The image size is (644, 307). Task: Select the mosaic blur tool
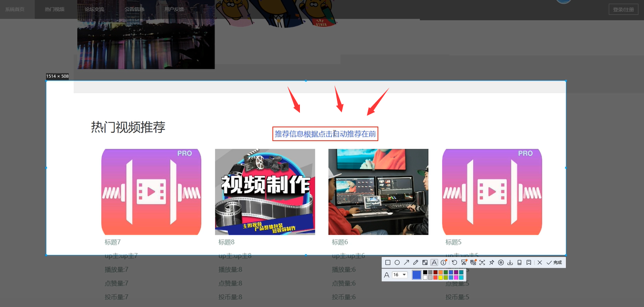tap(425, 262)
